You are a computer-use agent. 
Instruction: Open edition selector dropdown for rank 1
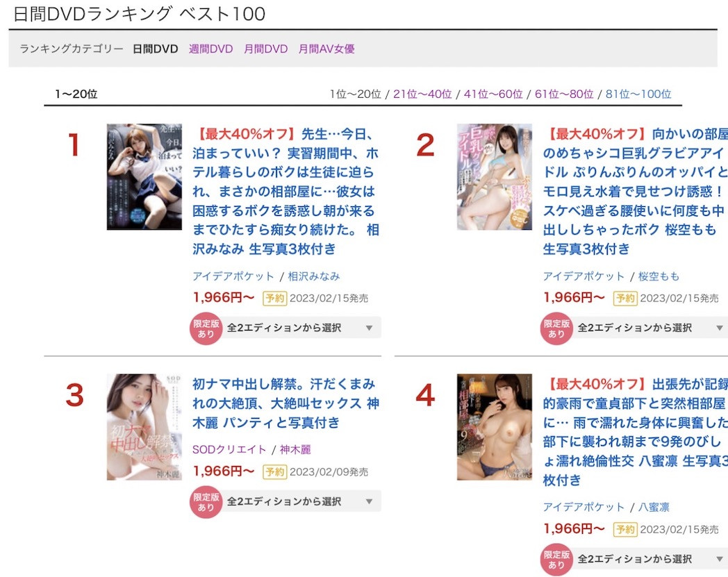coord(300,328)
